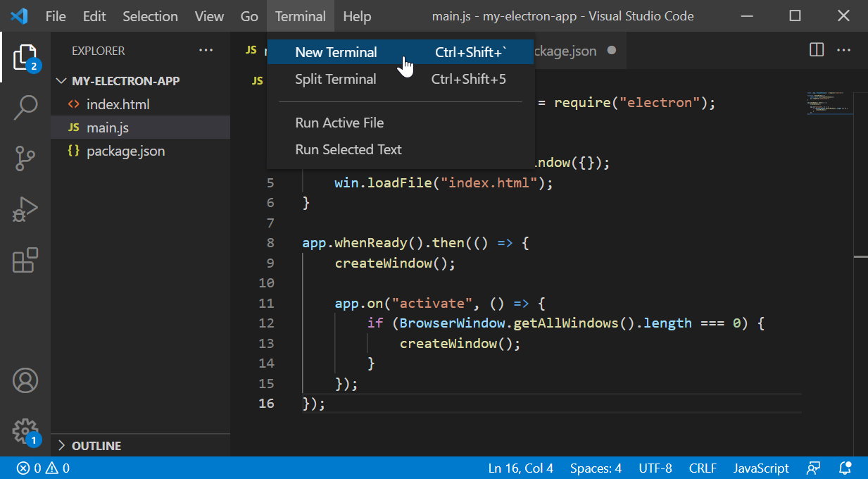
Task: Click the Split Editor Right icon
Action: pos(817,50)
